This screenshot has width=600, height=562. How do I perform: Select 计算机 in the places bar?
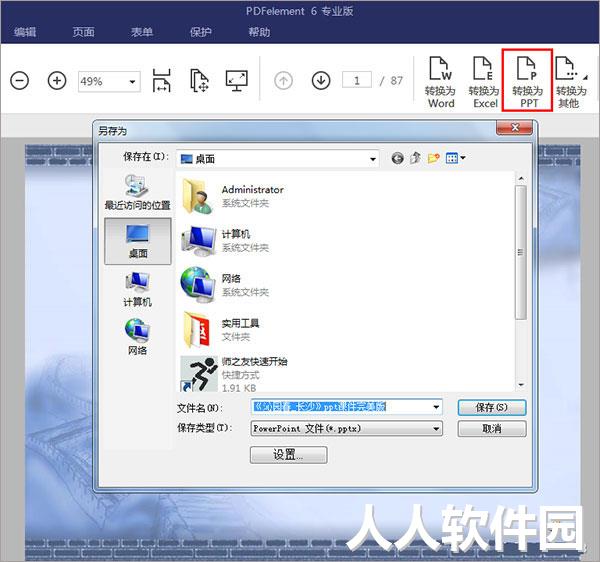138,290
